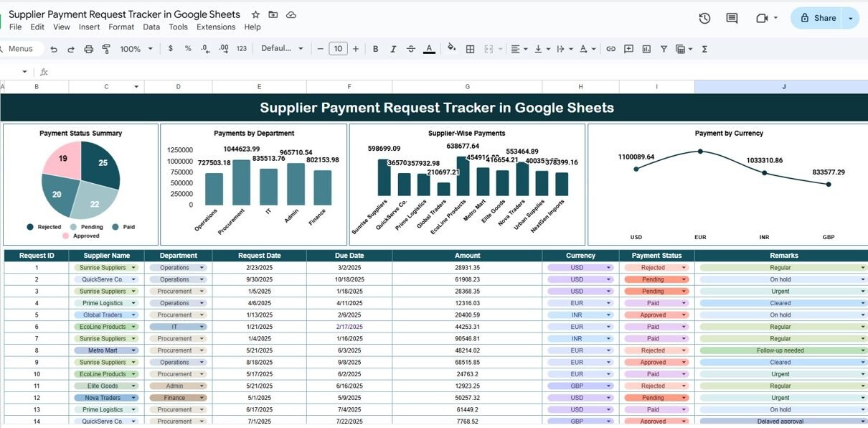The width and height of the screenshot is (868, 428).
Task: Apply strikethrough formatting from toolbar
Action: (410, 49)
